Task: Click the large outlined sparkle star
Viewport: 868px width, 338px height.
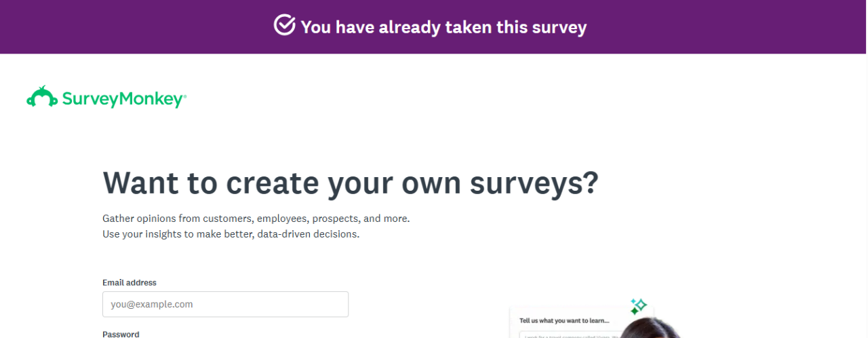Action: [x=641, y=305]
